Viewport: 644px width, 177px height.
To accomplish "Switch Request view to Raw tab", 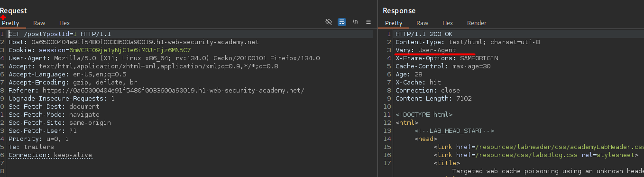I will coord(39,23).
